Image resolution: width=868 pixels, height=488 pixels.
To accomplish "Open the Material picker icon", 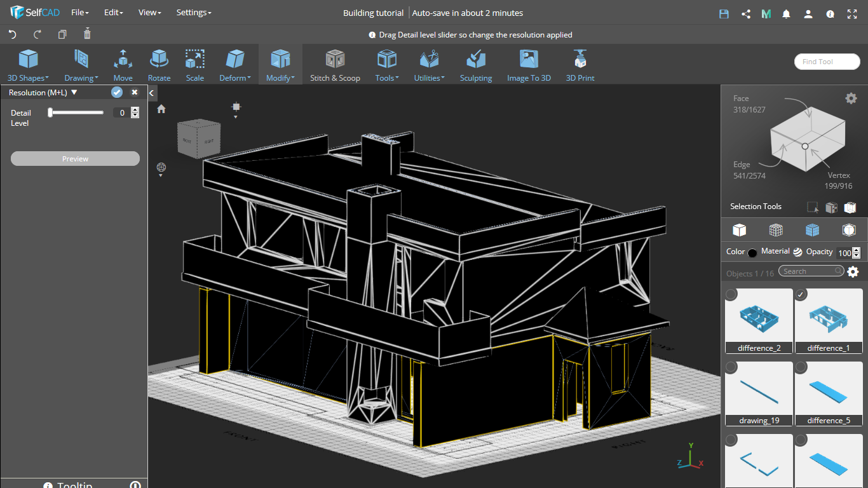I will 797,252.
